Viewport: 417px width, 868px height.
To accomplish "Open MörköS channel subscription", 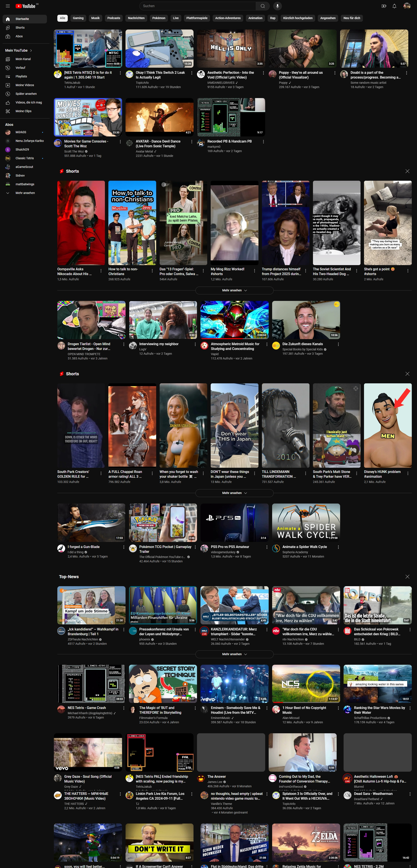I will [x=25, y=132].
